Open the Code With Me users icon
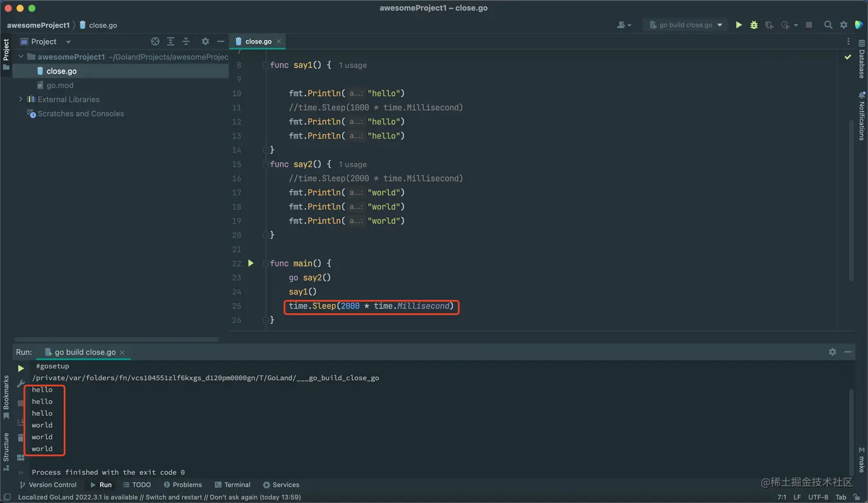868x503 pixels. [x=621, y=25]
